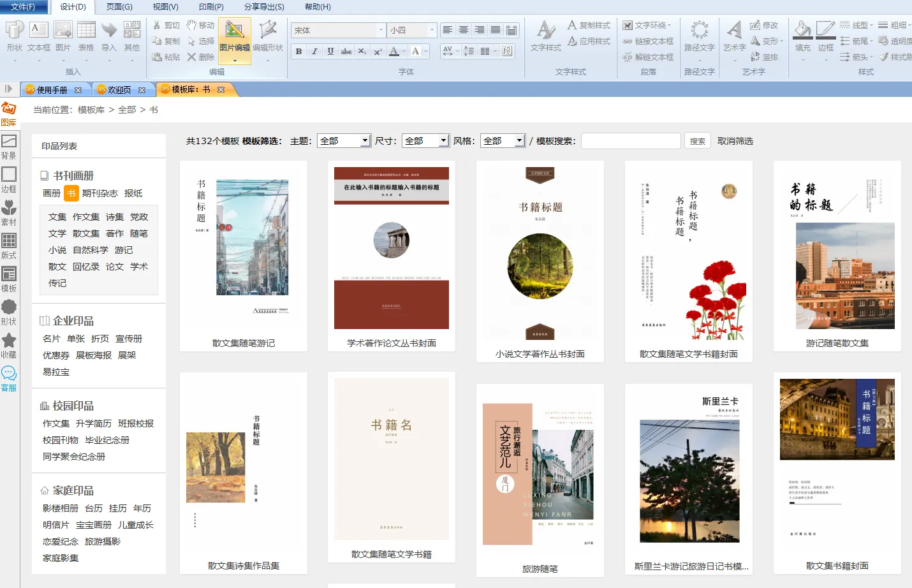
Task: Click the 模板搜索 search input field
Action: click(x=631, y=141)
